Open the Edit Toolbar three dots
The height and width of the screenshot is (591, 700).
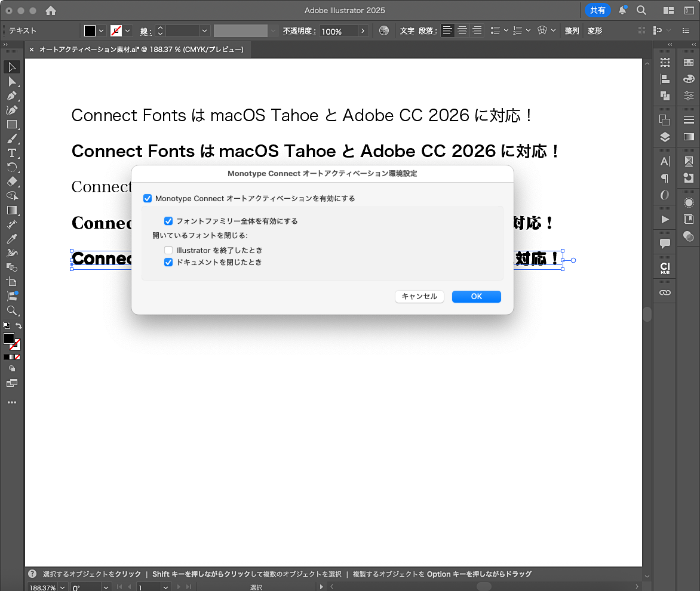pyautogui.click(x=12, y=402)
